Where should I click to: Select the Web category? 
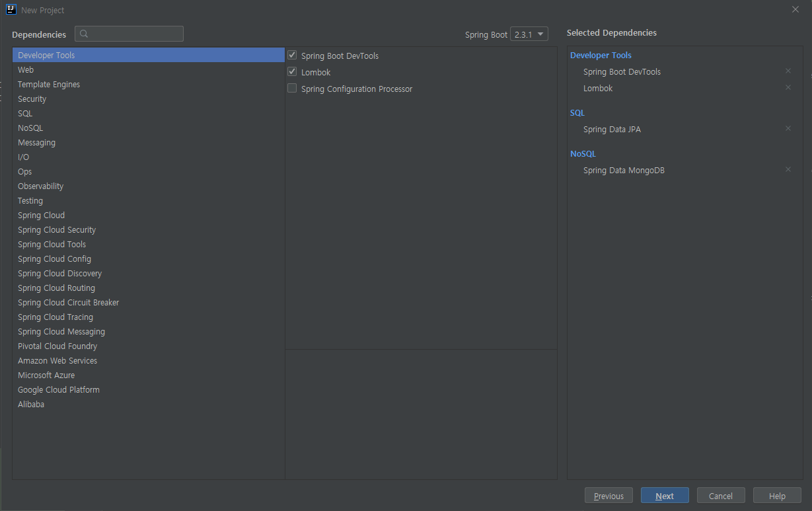pos(149,69)
